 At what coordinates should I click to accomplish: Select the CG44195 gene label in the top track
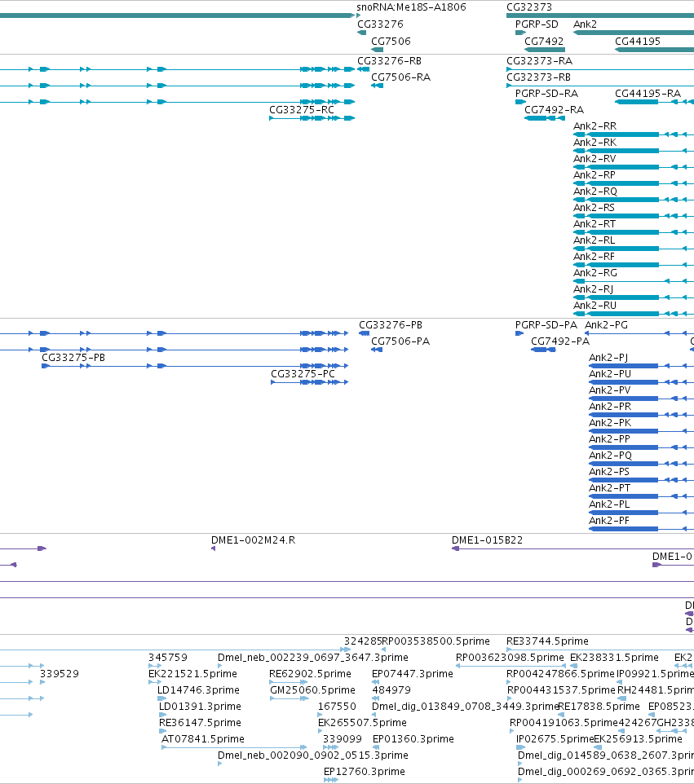tap(638, 41)
